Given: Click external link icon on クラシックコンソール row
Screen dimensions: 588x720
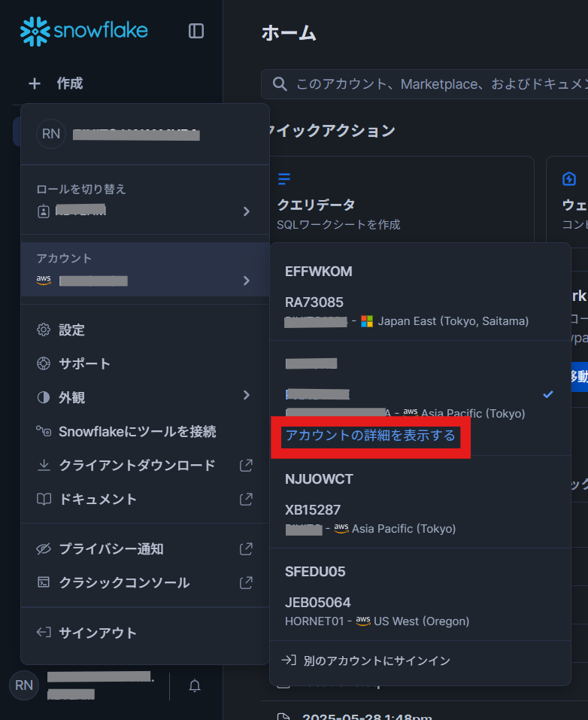Looking at the screenshot, I should point(246,583).
